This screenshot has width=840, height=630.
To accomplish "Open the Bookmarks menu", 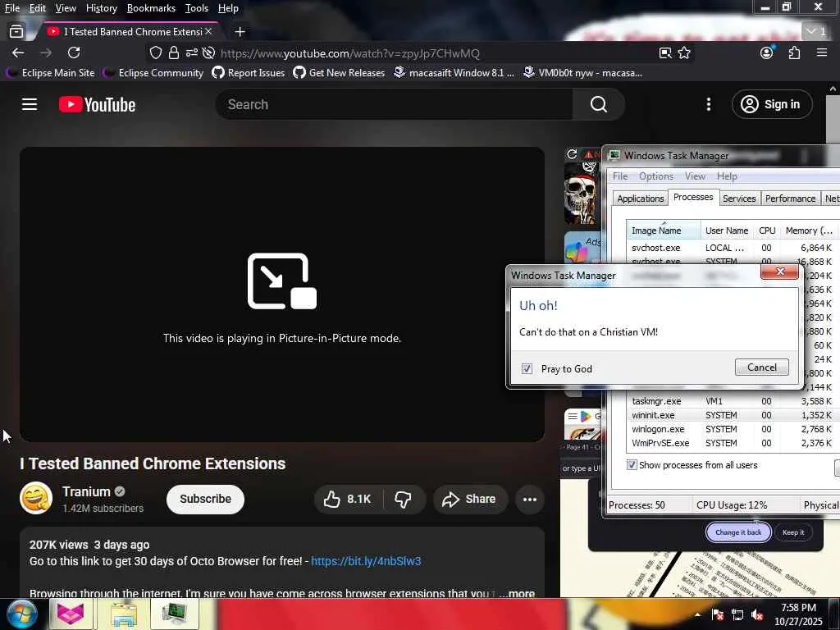I will [x=151, y=8].
